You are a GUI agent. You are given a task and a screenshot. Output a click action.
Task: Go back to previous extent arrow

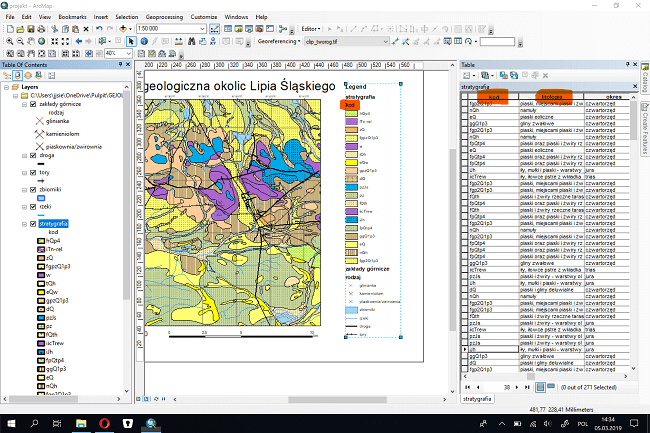(79, 41)
